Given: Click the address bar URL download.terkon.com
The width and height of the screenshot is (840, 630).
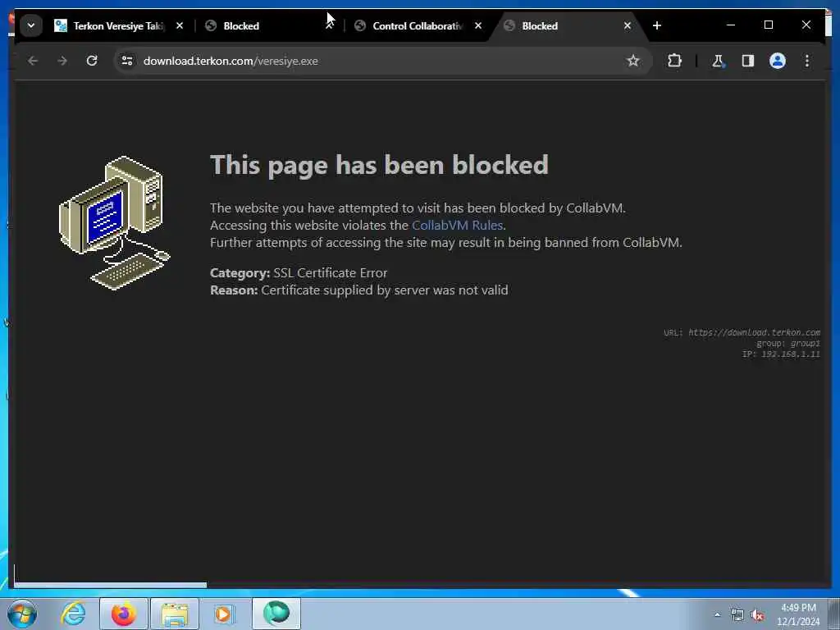Looking at the screenshot, I should pos(231,61).
